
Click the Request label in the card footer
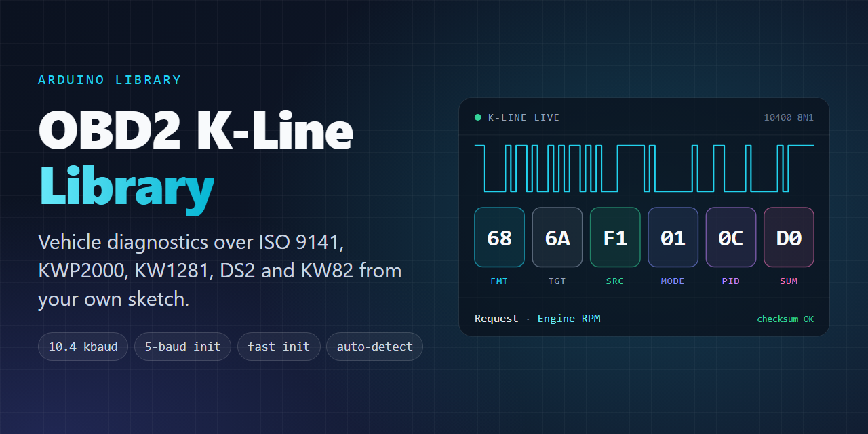point(496,319)
